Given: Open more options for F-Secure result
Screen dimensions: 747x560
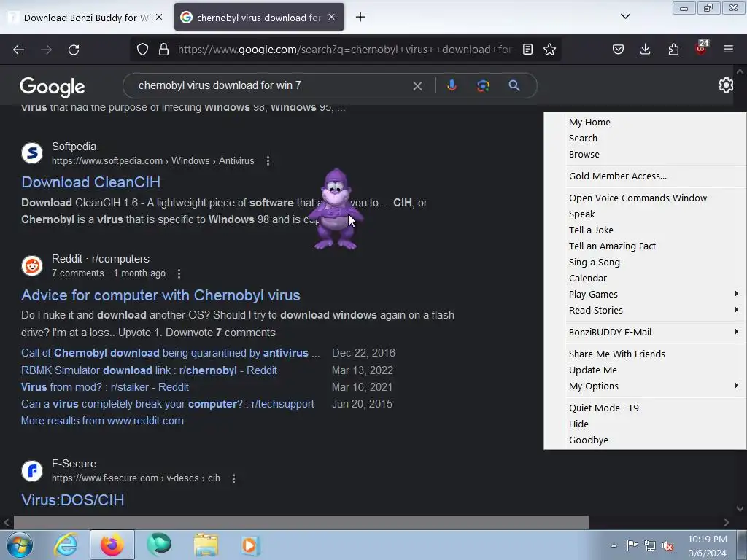Looking at the screenshot, I should click(233, 478).
